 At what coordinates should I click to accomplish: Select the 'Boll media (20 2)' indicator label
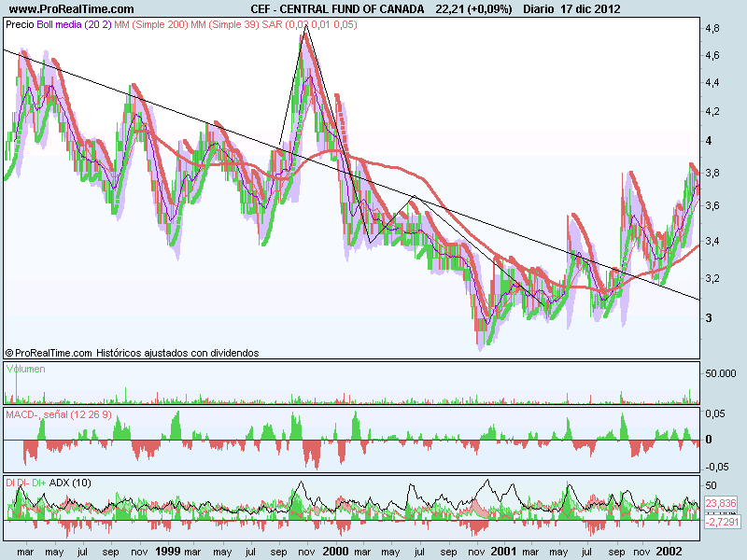[74, 24]
